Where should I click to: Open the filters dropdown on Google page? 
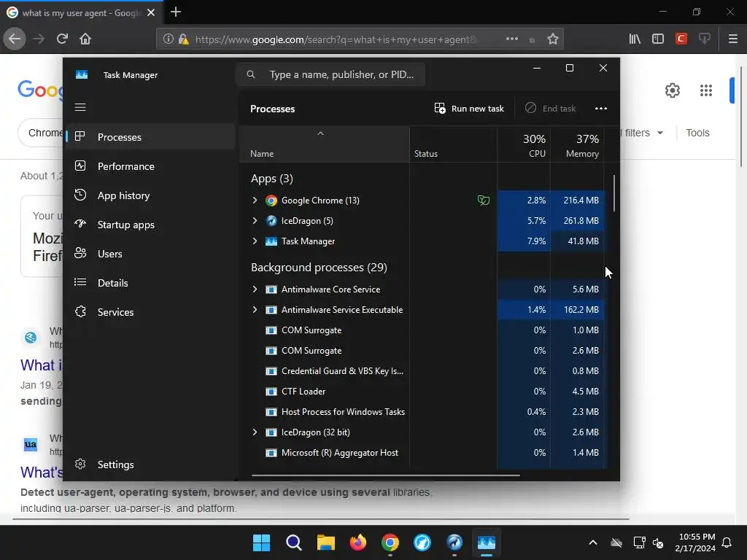[642, 133]
